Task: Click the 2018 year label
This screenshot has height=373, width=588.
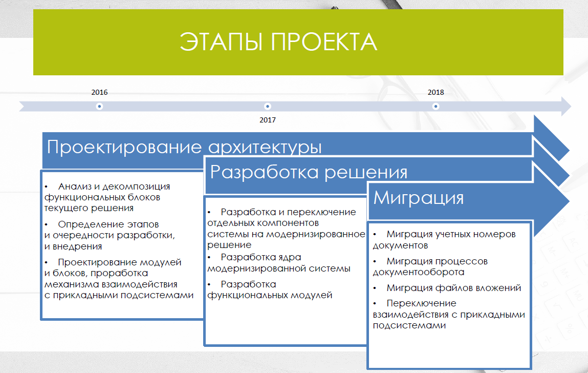Action: click(435, 93)
